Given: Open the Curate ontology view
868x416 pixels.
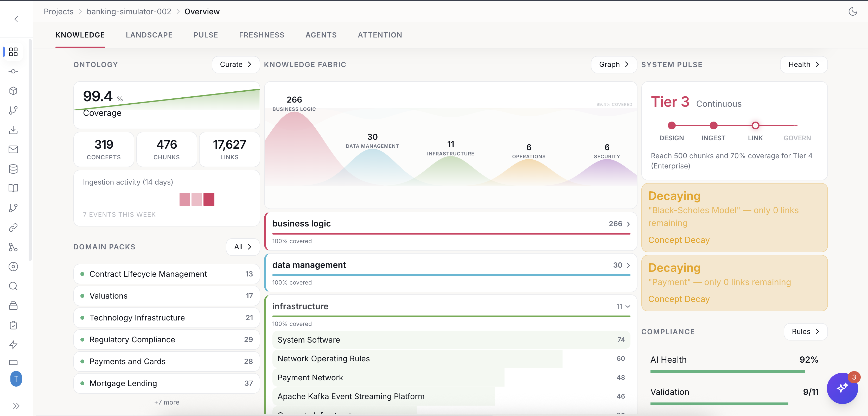Looking at the screenshot, I should click(235, 64).
